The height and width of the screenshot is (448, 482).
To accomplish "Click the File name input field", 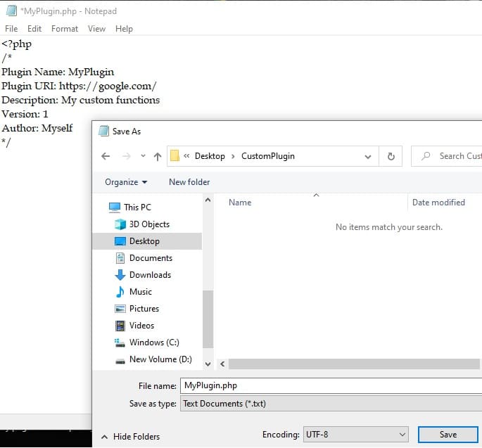I will point(331,385).
